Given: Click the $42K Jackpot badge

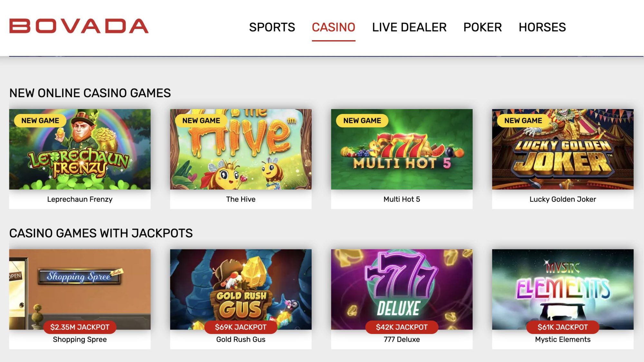Looking at the screenshot, I should click(x=402, y=327).
